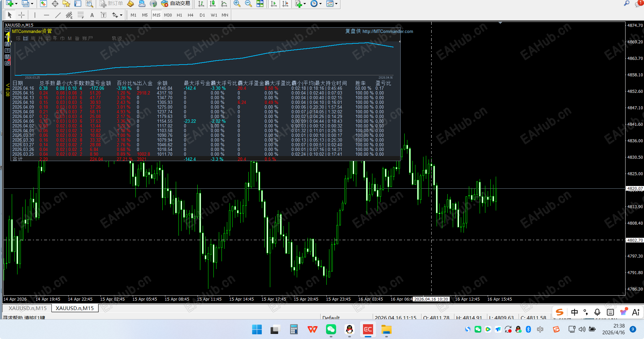Select the equidistant channel tool
This screenshot has height=339, width=644.
[x=69, y=15]
